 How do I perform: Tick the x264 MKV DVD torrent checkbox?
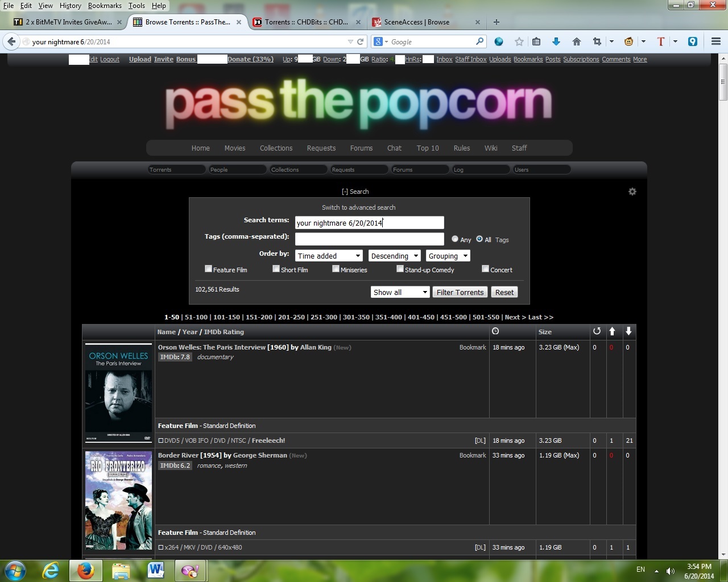[160, 547]
